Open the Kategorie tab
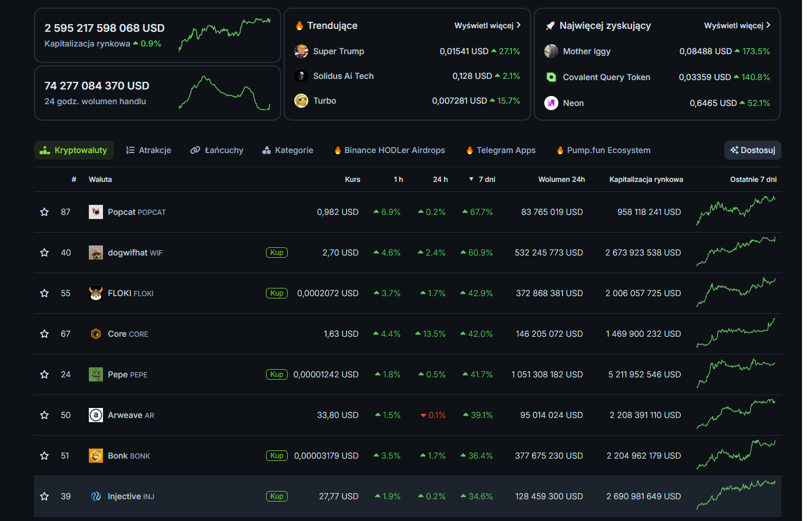The height and width of the screenshot is (521, 812). (288, 150)
